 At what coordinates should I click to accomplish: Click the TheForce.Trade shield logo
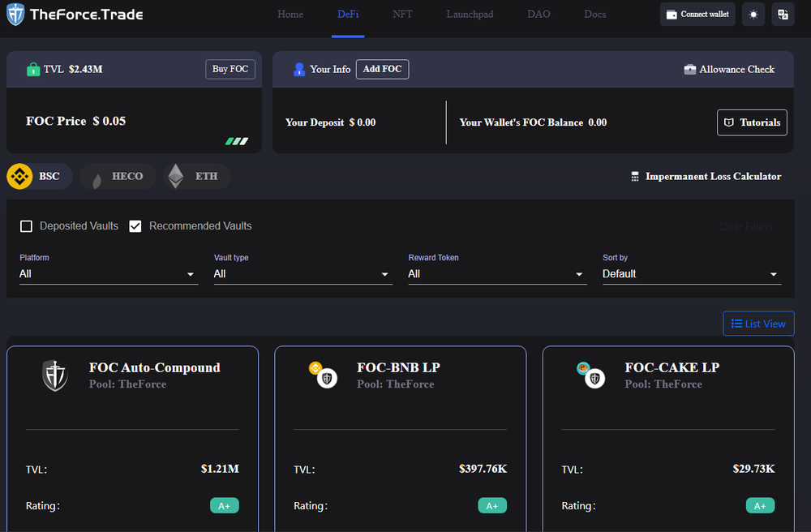pos(15,14)
